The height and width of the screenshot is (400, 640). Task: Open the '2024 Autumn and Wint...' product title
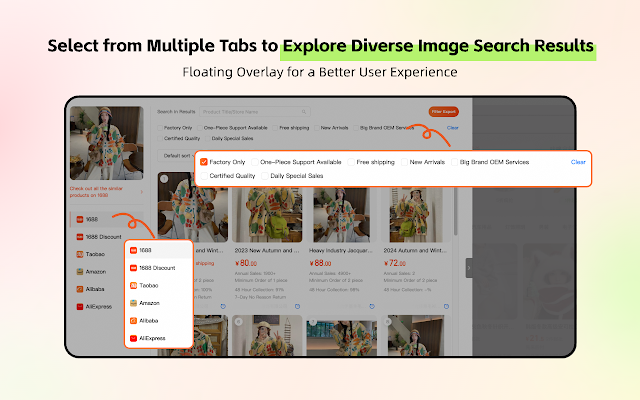click(415, 250)
